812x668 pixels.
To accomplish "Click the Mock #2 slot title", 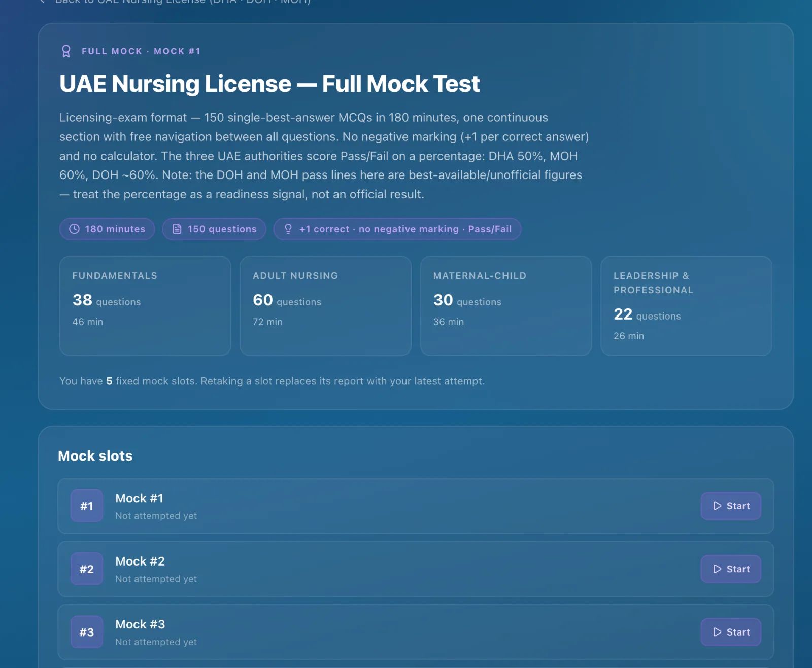I will [140, 561].
